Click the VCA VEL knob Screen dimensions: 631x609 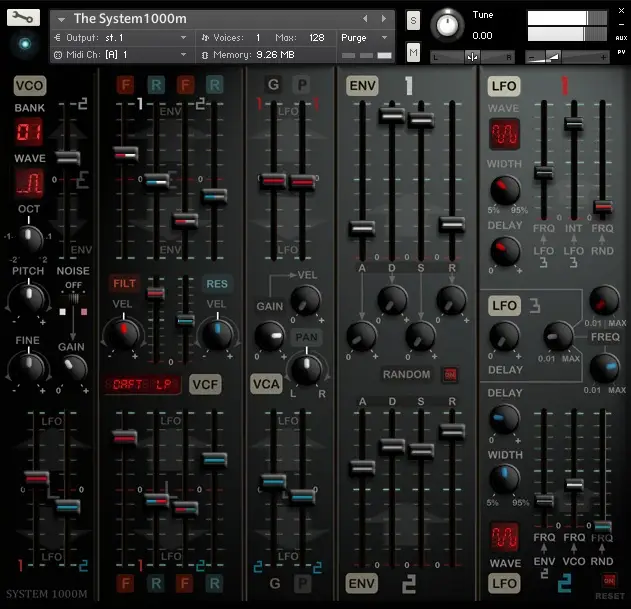[306, 300]
